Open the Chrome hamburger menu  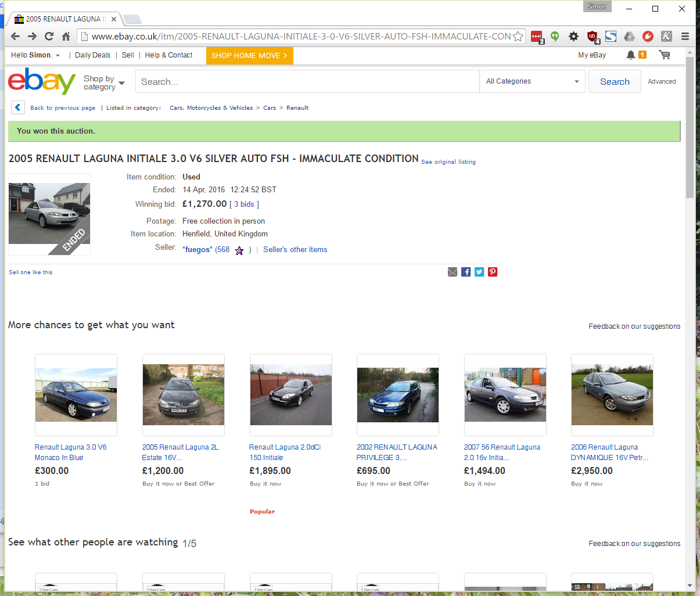click(x=685, y=36)
